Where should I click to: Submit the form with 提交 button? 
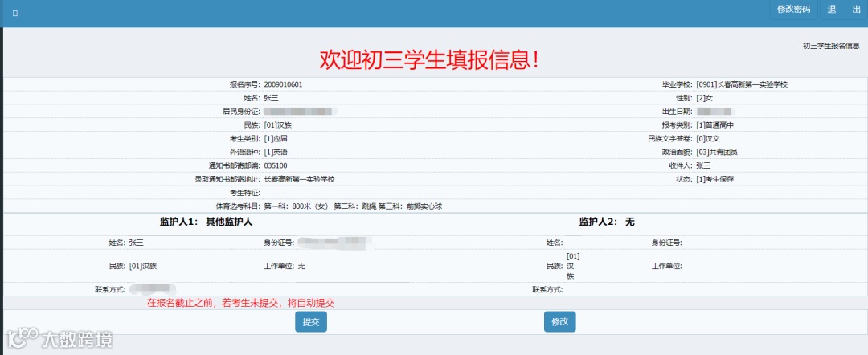(x=310, y=322)
